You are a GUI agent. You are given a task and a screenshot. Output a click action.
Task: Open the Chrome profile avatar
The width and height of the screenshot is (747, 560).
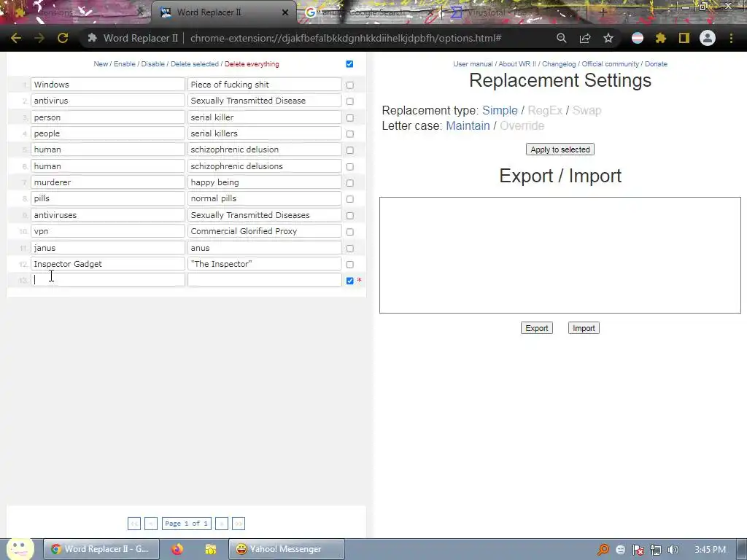(708, 38)
